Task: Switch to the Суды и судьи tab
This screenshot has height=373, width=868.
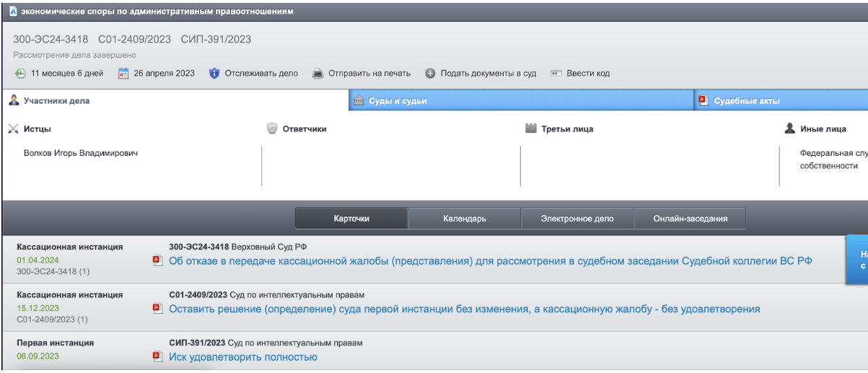Action: pos(398,101)
